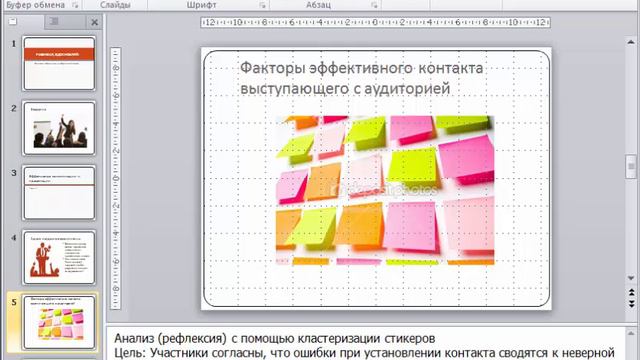Click the slide number 5 label
This screenshot has height=360, width=640.
[x=14, y=302]
